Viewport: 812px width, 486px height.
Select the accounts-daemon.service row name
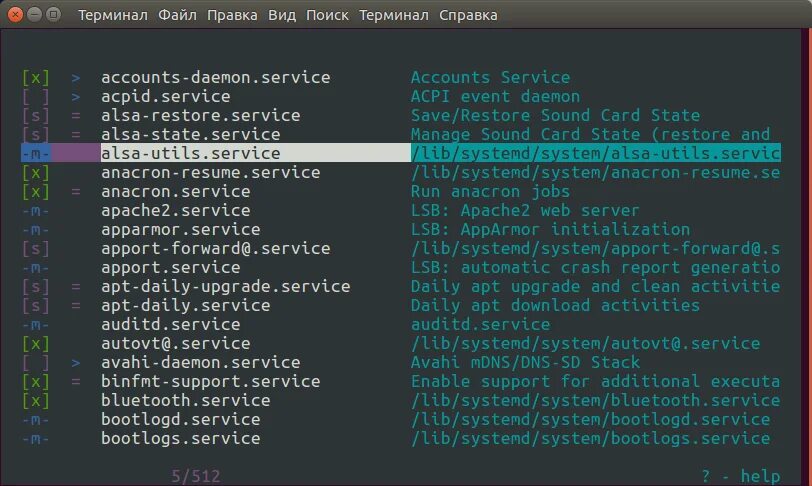pos(215,78)
